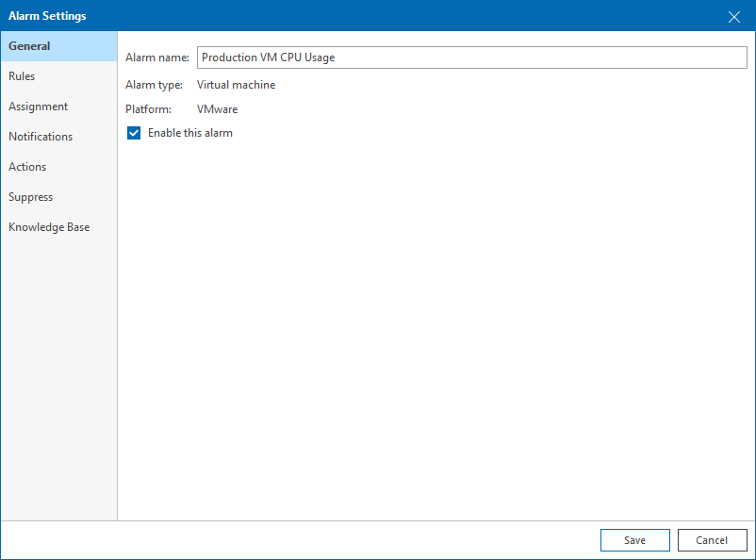The image size is (756, 560).
Task: Save the alarm settings
Action: (635, 540)
